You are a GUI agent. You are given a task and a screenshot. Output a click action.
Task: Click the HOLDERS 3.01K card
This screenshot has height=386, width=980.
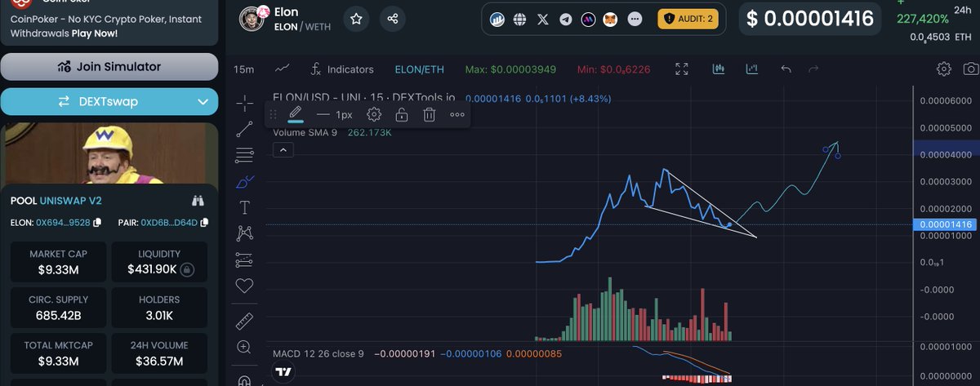pos(159,307)
